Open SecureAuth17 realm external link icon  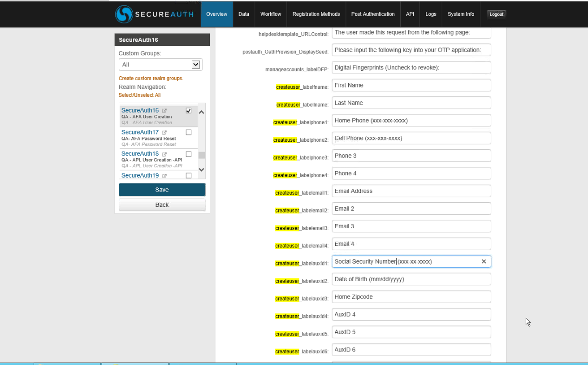164,133
